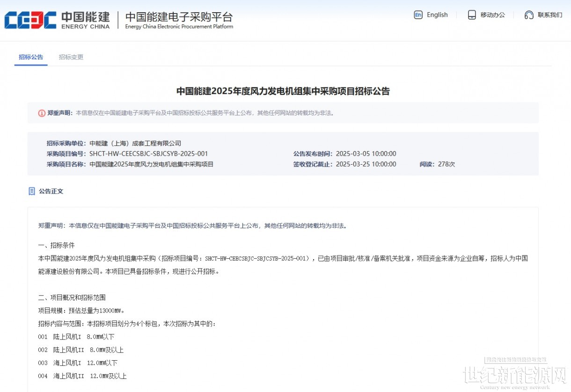The width and height of the screenshot is (571, 392).
Task: Click the publish time 2025-03-05 10:00:00
Action: point(366,154)
